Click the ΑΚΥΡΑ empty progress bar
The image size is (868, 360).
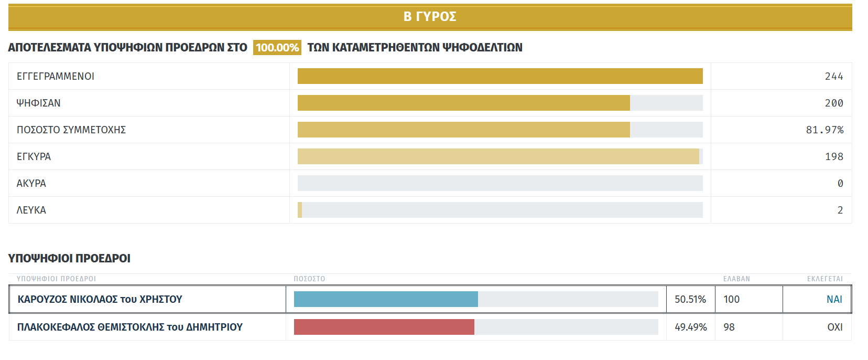[500, 183]
